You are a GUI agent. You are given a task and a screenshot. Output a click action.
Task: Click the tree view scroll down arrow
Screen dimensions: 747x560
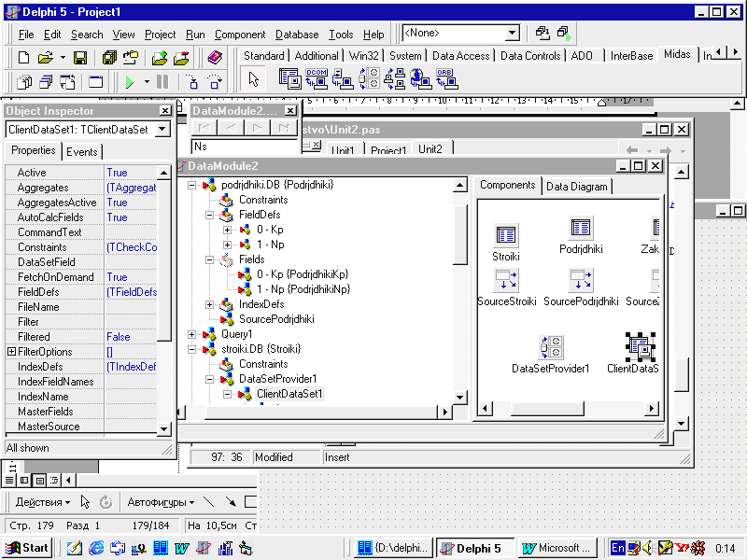(x=459, y=398)
